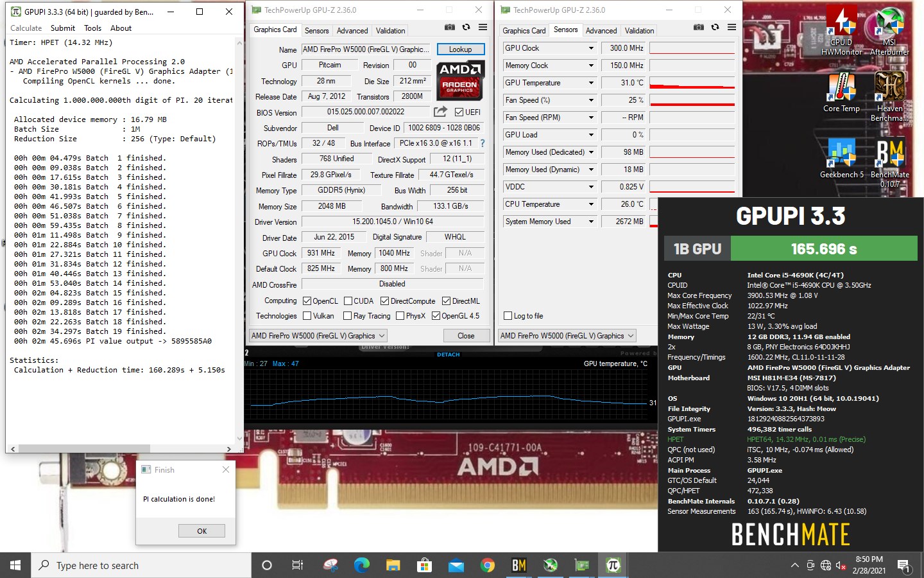Open CPUID HWMonitor desktop icon
This screenshot has height=578, width=924.
841,30
